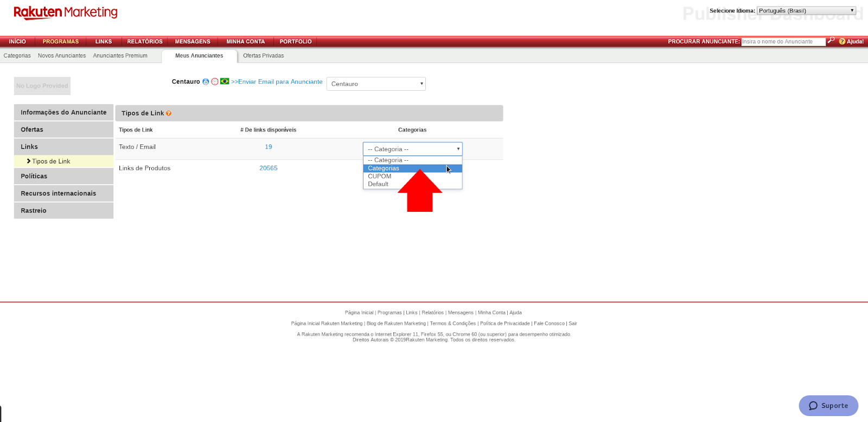
Task: Open the Suporte chat button
Action: pyautogui.click(x=828, y=406)
